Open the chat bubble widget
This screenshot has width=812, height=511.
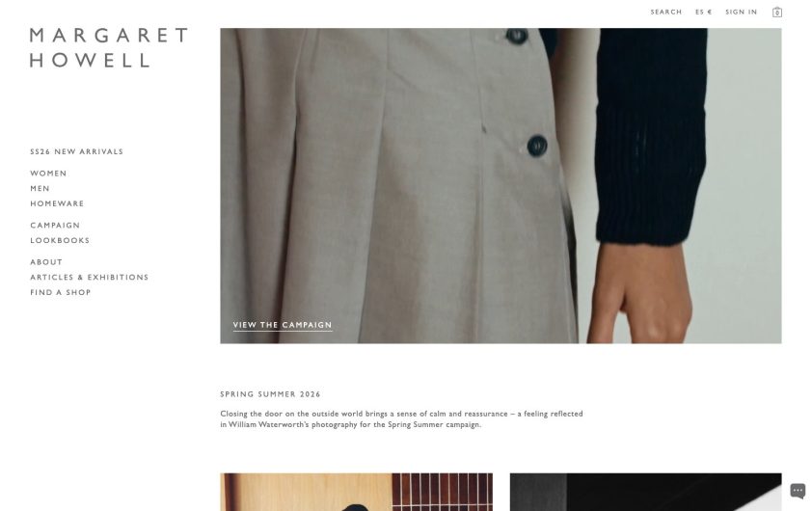point(798,491)
